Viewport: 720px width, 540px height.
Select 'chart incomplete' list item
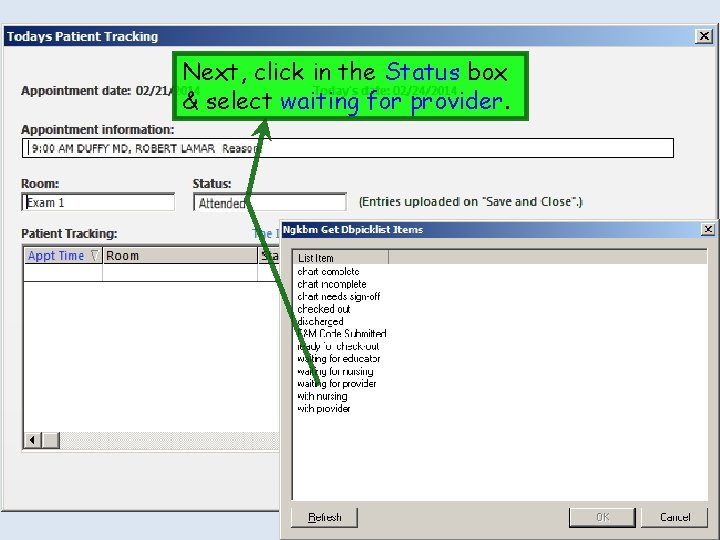(332, 284)
